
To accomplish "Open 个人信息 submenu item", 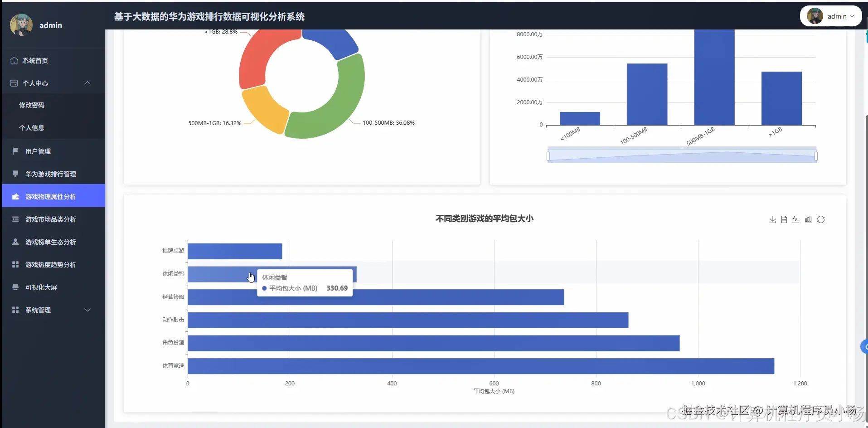I will 53,127.
